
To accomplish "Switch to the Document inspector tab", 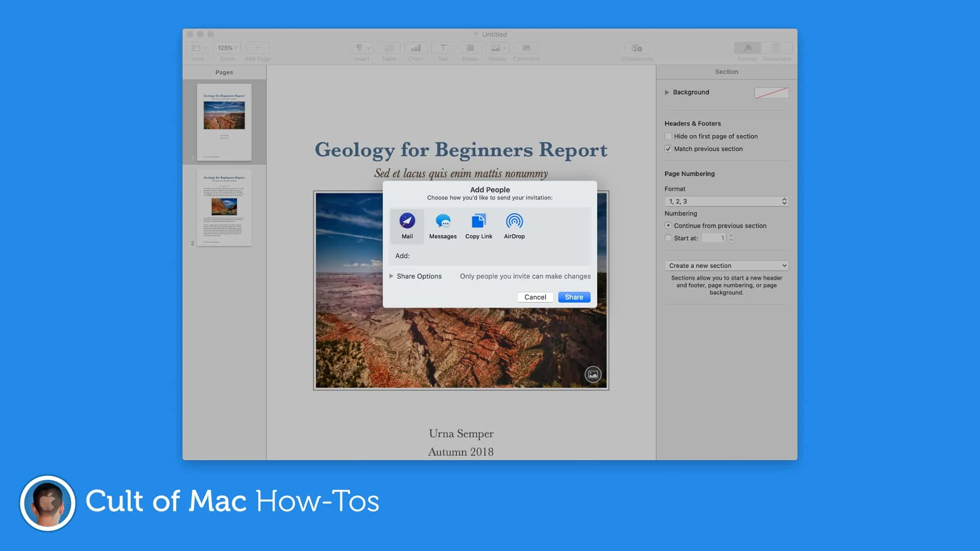I will (x=776, y=48).
